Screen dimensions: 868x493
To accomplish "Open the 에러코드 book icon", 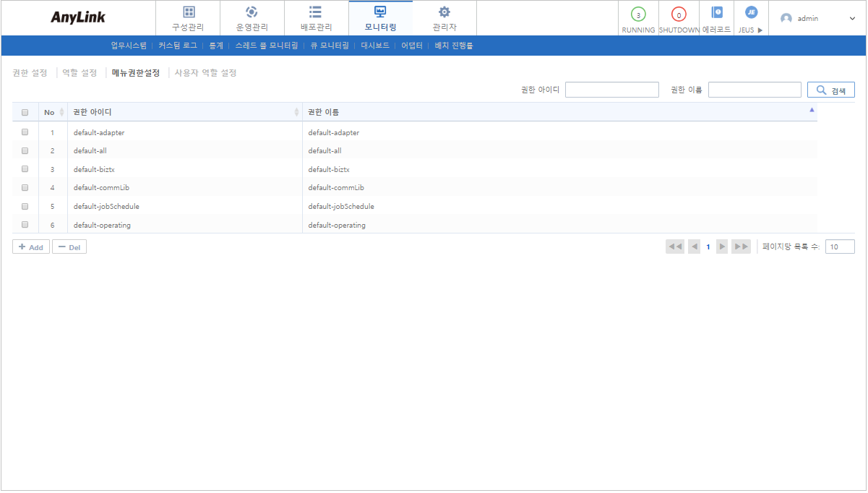I will [716, 12].
